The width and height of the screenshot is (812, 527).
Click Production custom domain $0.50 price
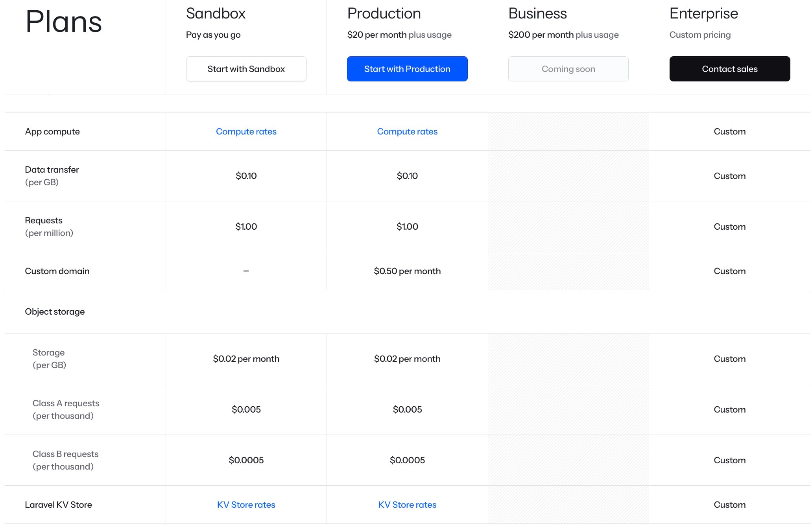[407, 271]
